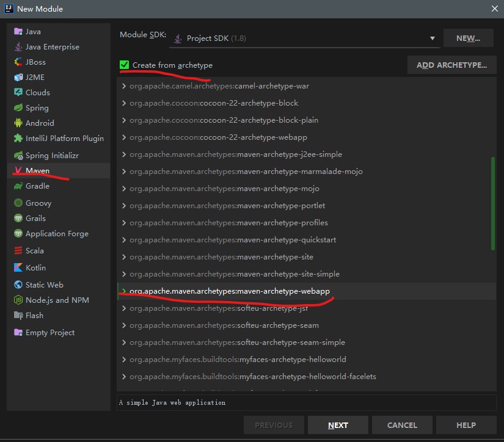Click the Node.js and NPM icon
This screenshot has width=504, height=442.
[x=18, y=300]
